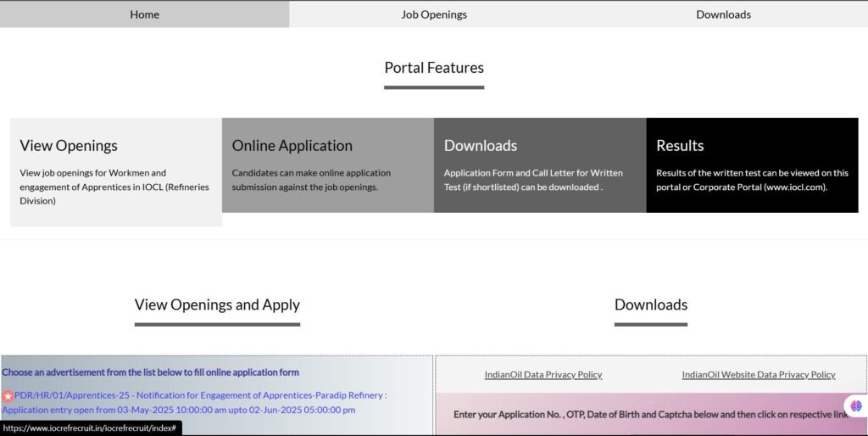
Task: Open the IndianOil Data Privacy Policy link
Action: [543, 375]
